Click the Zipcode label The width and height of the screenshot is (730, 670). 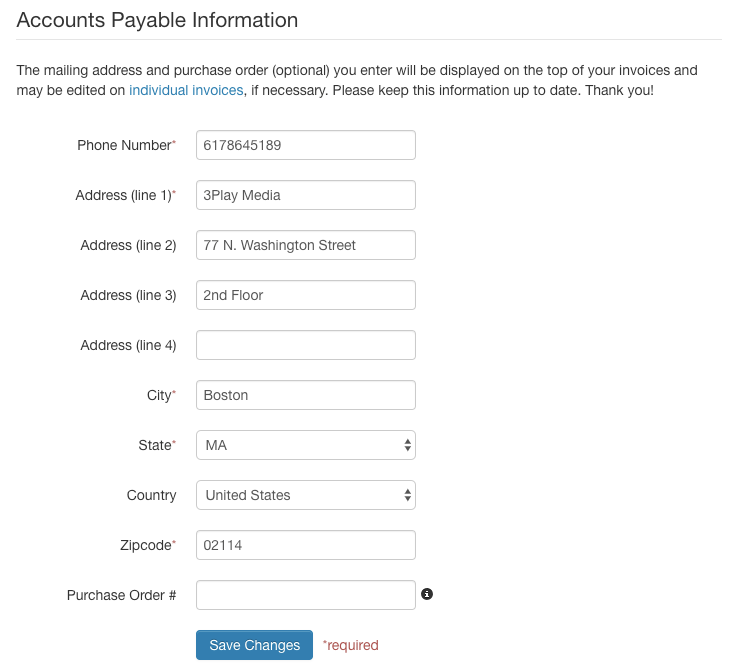(x=148, y=545)
